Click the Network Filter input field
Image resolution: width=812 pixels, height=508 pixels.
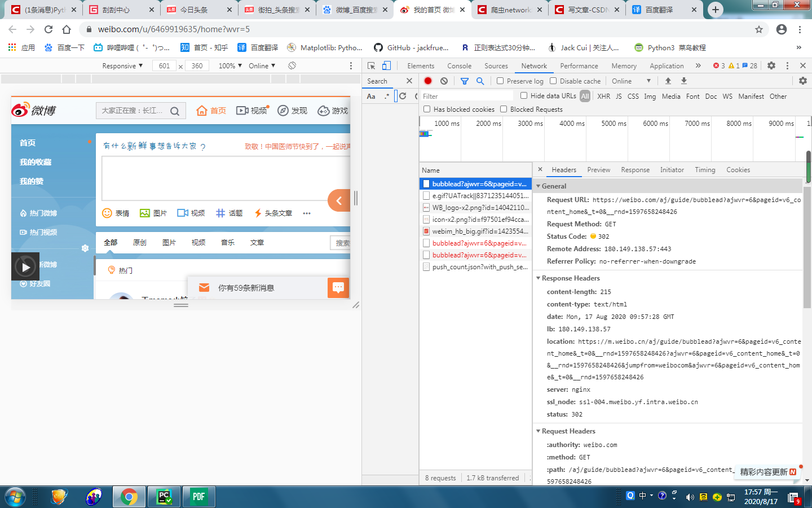click(467, 97)
